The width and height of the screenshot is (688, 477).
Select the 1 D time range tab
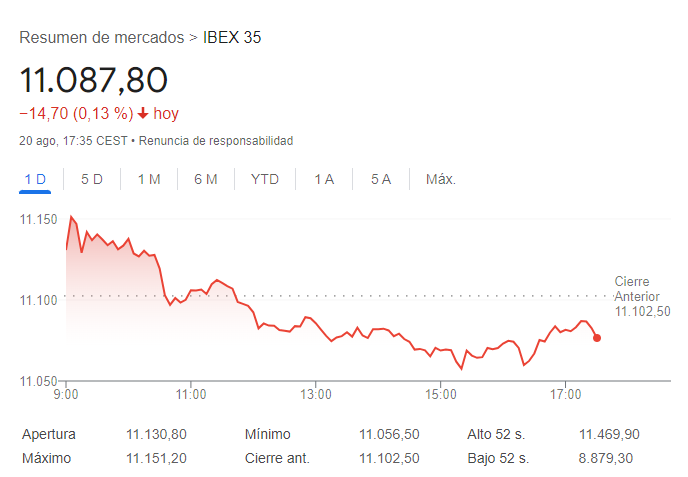coord(35,179)
